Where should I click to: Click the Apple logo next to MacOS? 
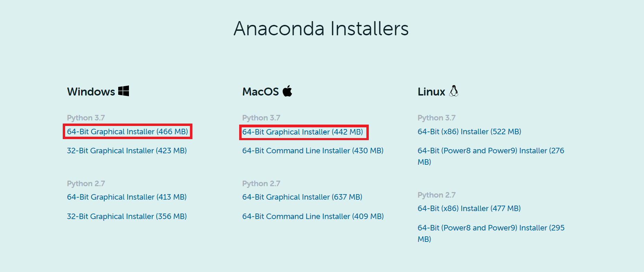click(x=288, y=91)
